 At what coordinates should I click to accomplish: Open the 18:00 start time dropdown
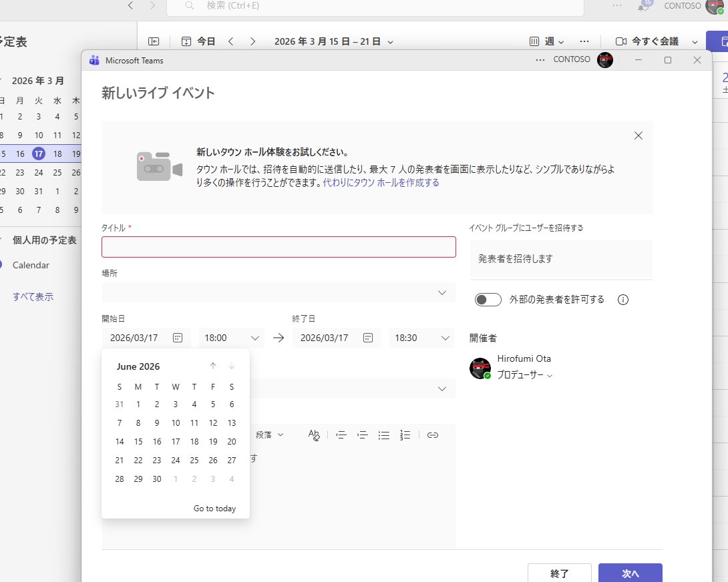(230, 338)
